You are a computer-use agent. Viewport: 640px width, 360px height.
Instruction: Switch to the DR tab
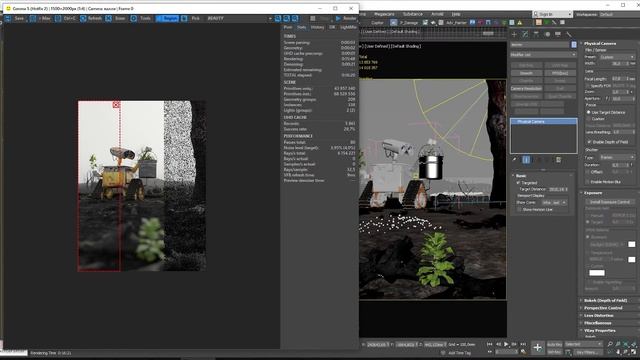tap(332, 27)
